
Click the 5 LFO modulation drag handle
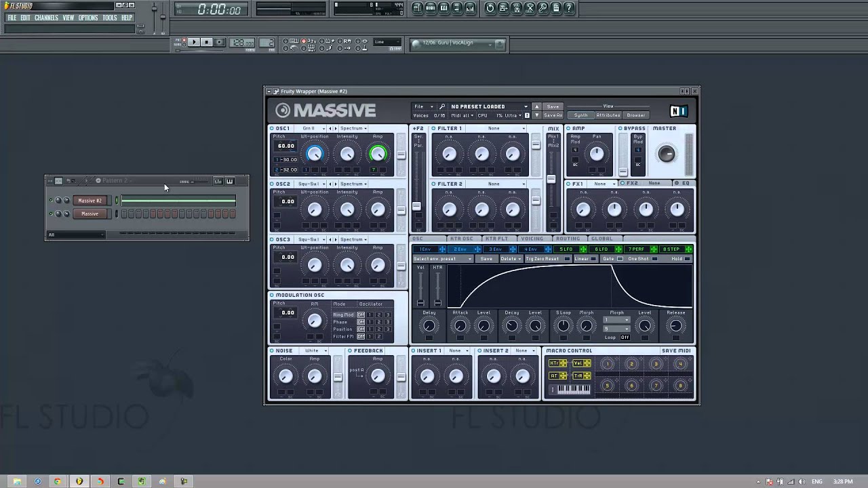[583, 249]
